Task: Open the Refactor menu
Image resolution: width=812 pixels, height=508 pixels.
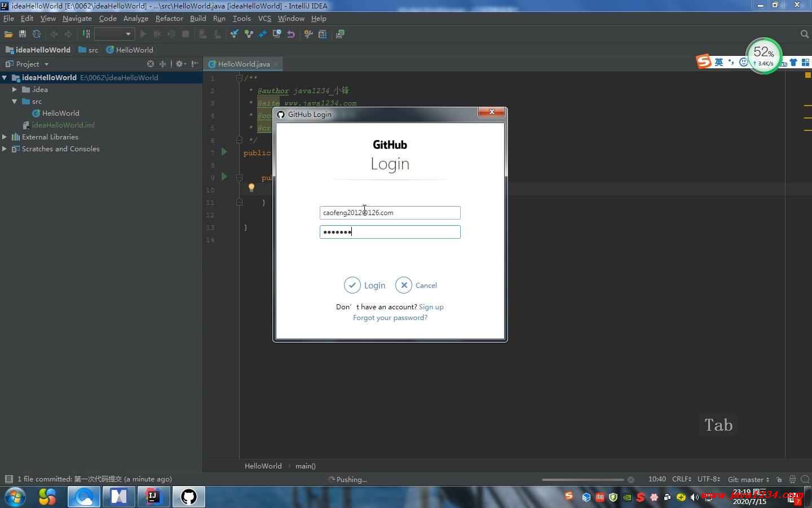Action: point(169,19)
